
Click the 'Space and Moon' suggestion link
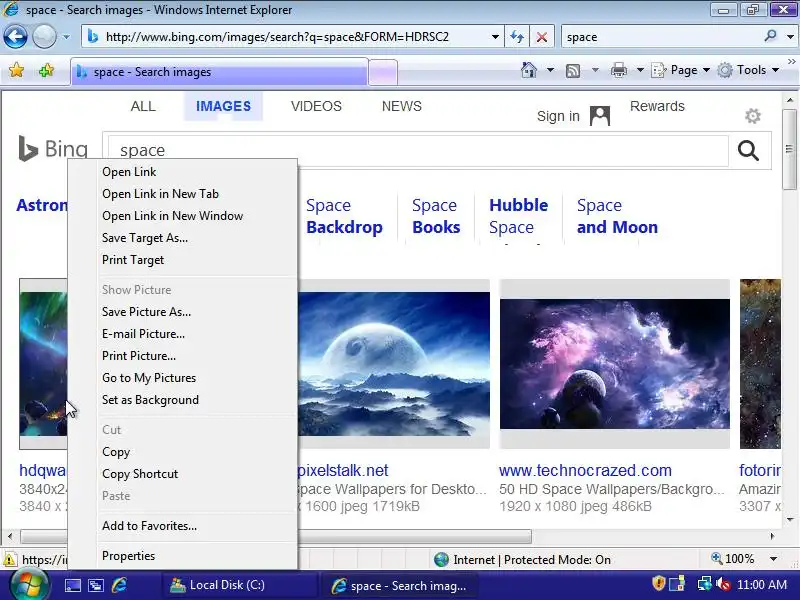(x=617, y=216)
